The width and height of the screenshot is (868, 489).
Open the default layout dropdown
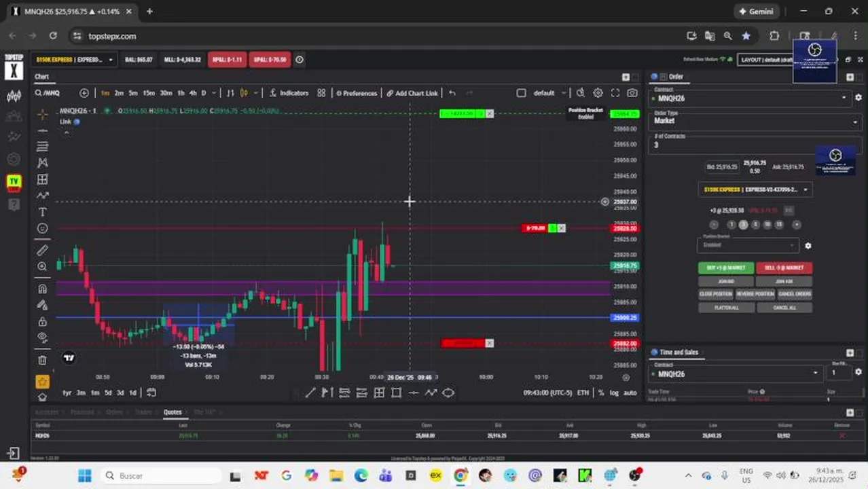[549, 93]
